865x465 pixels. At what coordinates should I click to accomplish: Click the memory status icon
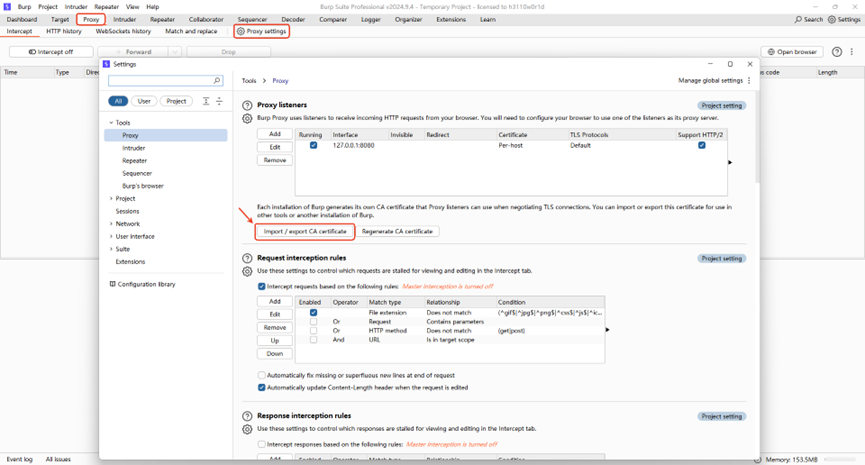tap(757, 459)
